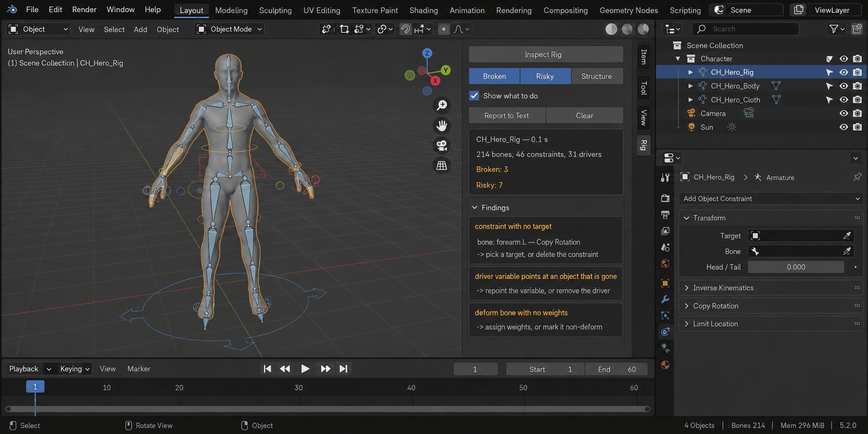Toggle the Broken filter button

tap(494, 76)
